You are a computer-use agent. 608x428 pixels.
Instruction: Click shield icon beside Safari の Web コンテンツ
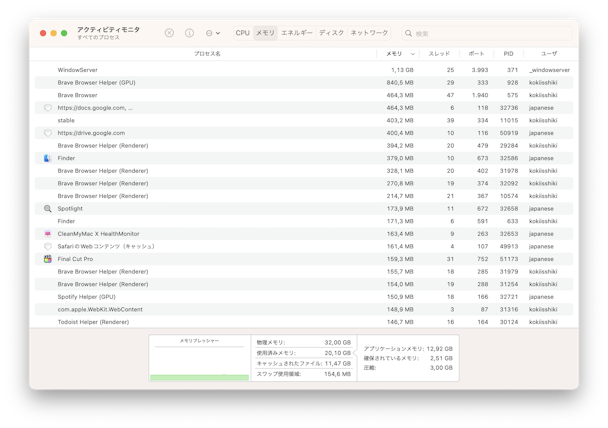pos(47,246)
